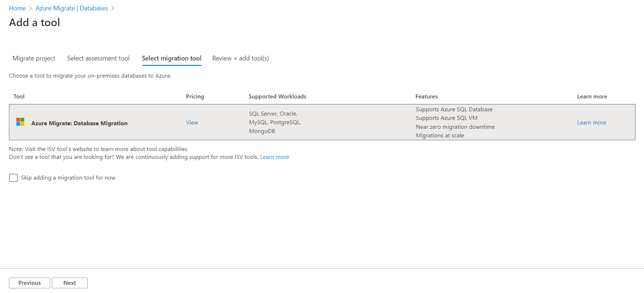Click the breadcrumb chevron after Home
Viewport: 644px width, 293px height.
30,8
